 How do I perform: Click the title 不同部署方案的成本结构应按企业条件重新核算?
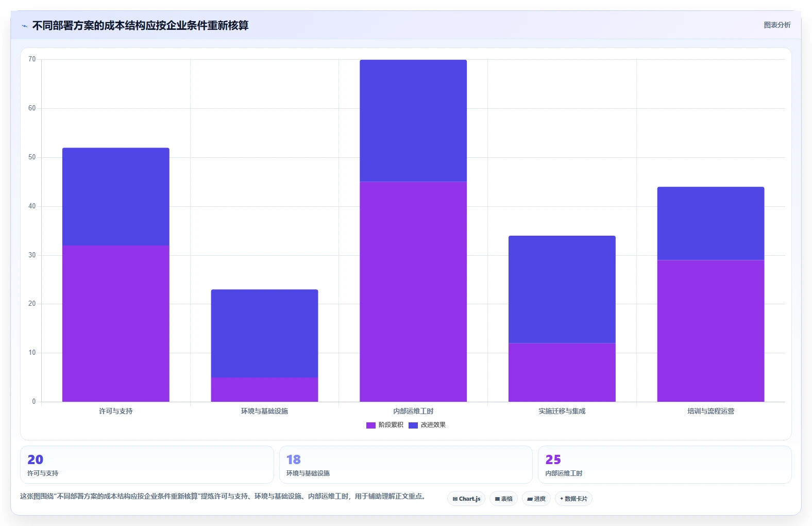tap(141, 25)
